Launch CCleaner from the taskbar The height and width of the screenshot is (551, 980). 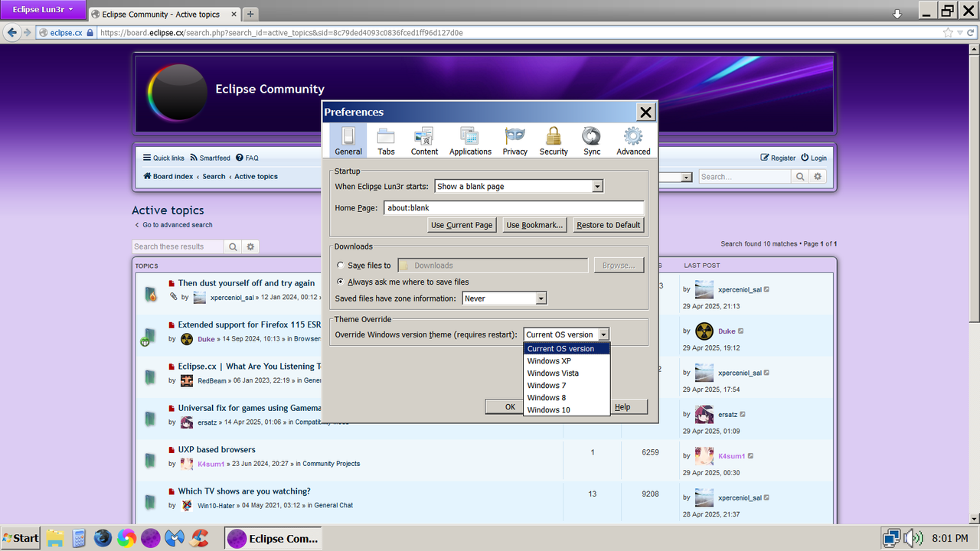coord(199,538)
